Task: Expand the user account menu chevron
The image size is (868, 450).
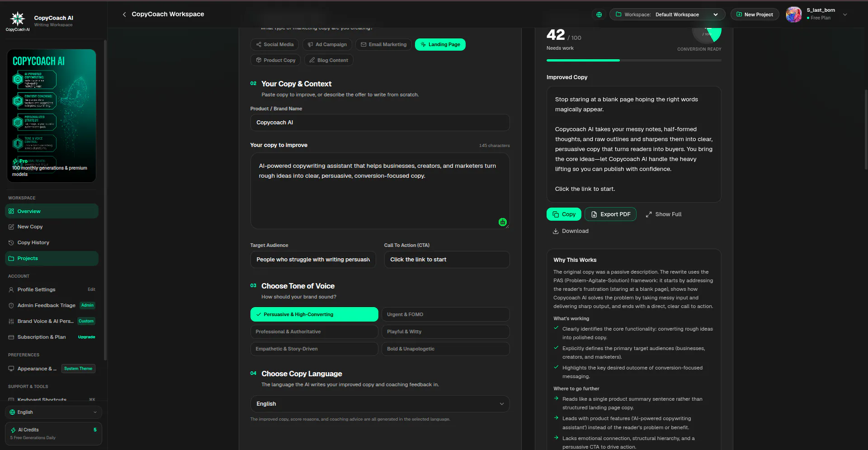Action: tap(845, 14)
